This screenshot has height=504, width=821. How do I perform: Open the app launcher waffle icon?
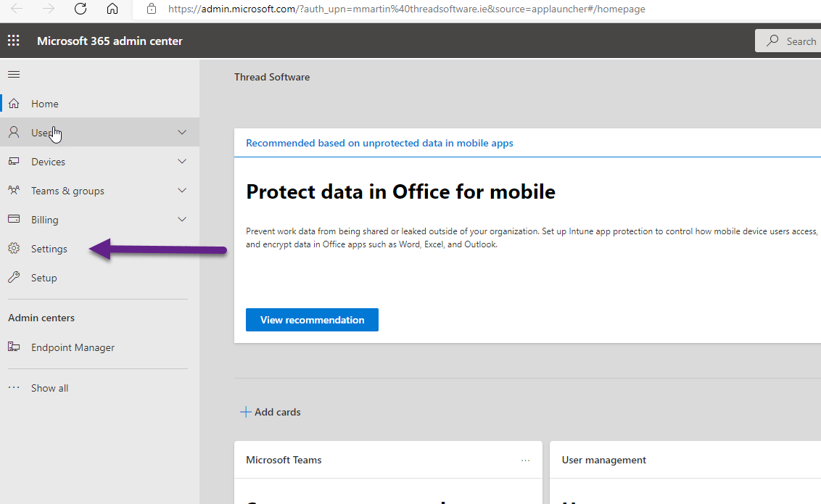(14, 41)
